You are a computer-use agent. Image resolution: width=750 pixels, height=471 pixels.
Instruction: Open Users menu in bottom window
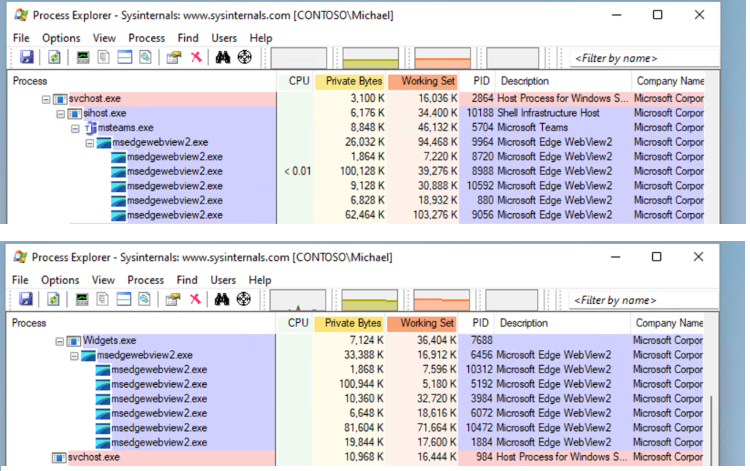point(224,280)
